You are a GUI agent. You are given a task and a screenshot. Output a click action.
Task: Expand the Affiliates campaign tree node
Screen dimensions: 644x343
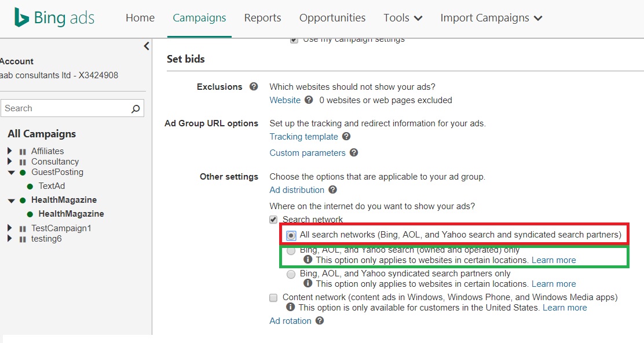click(x=10, y=151)
